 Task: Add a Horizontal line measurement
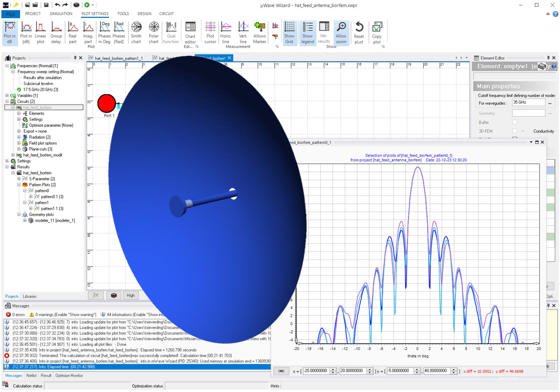pyautogui.click(x=226, y=33)
